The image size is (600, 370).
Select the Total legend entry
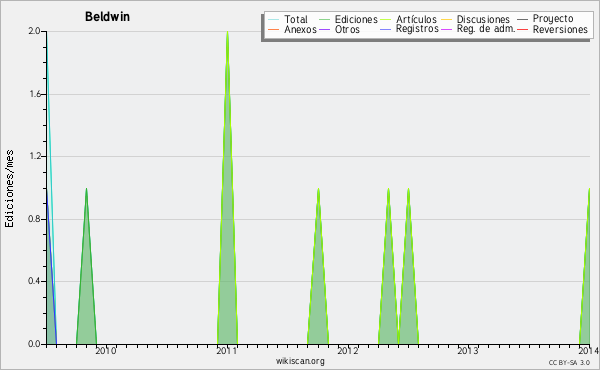pos(296,19)
